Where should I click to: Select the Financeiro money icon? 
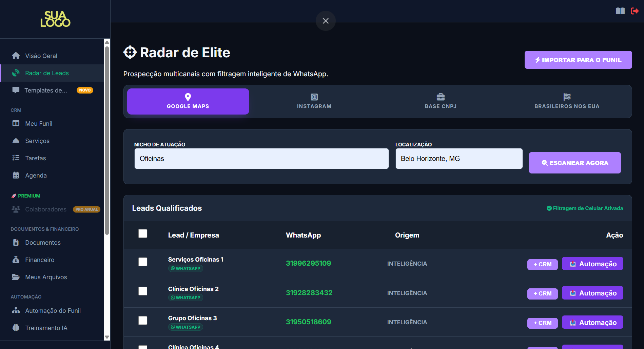coord(16,260)
